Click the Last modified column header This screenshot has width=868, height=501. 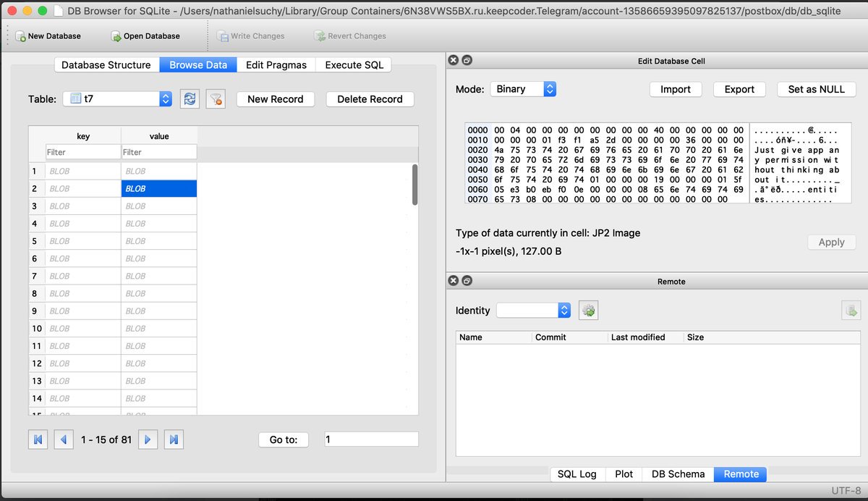tap(645, 337)
